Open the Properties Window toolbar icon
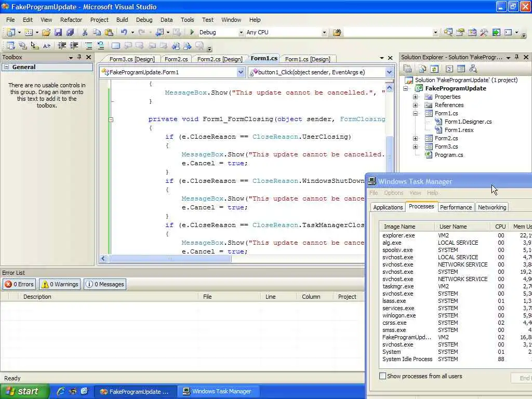This screenshot has width=532, height=399. (x=460, y=33)
